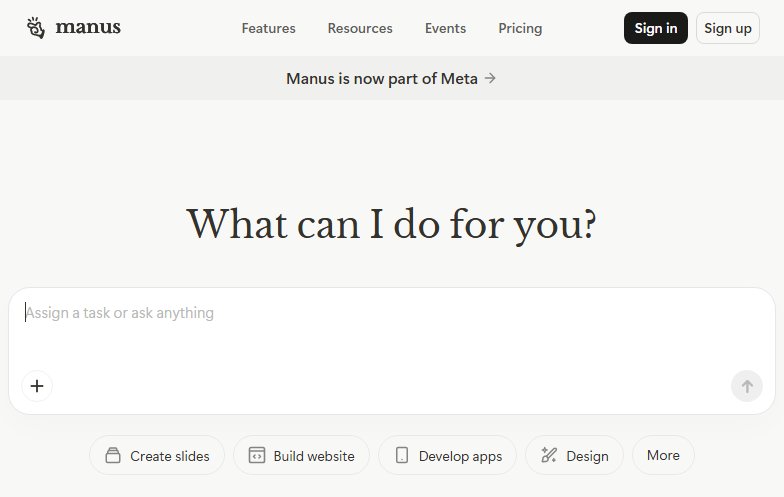Click the code window icon in Build website

pyautogui.click(x=257, y=456)
